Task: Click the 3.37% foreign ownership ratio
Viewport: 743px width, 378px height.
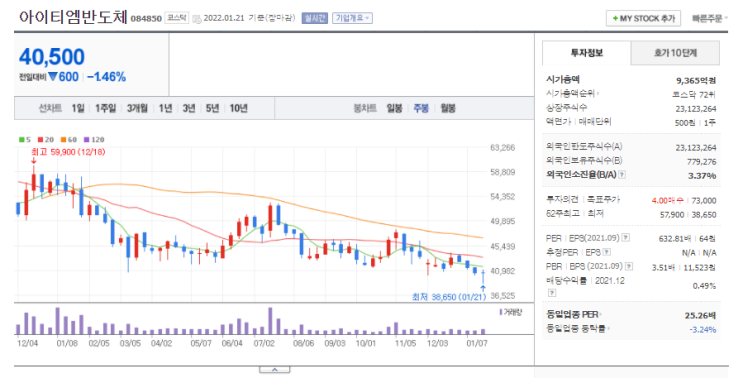Action: [702, 176]
